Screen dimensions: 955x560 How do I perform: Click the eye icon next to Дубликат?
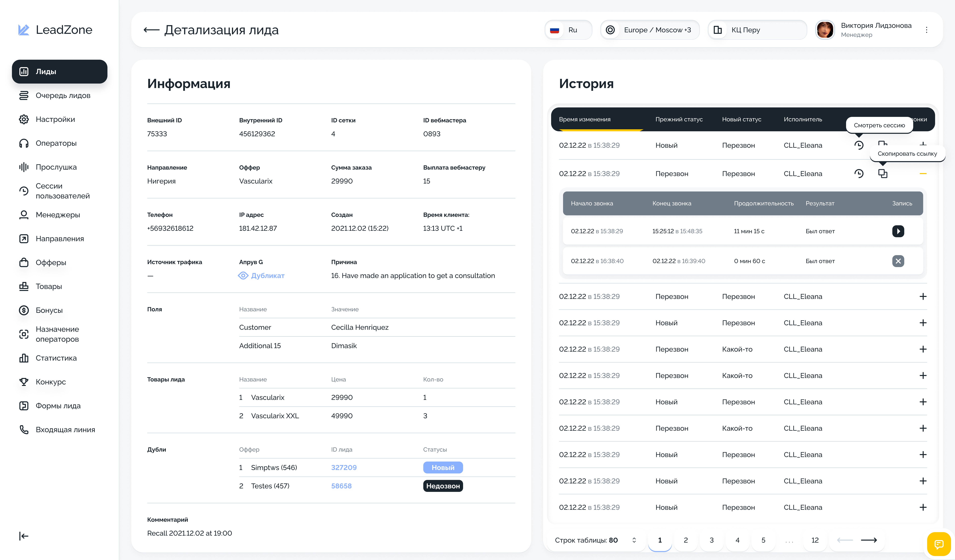(x=243, y=276)
